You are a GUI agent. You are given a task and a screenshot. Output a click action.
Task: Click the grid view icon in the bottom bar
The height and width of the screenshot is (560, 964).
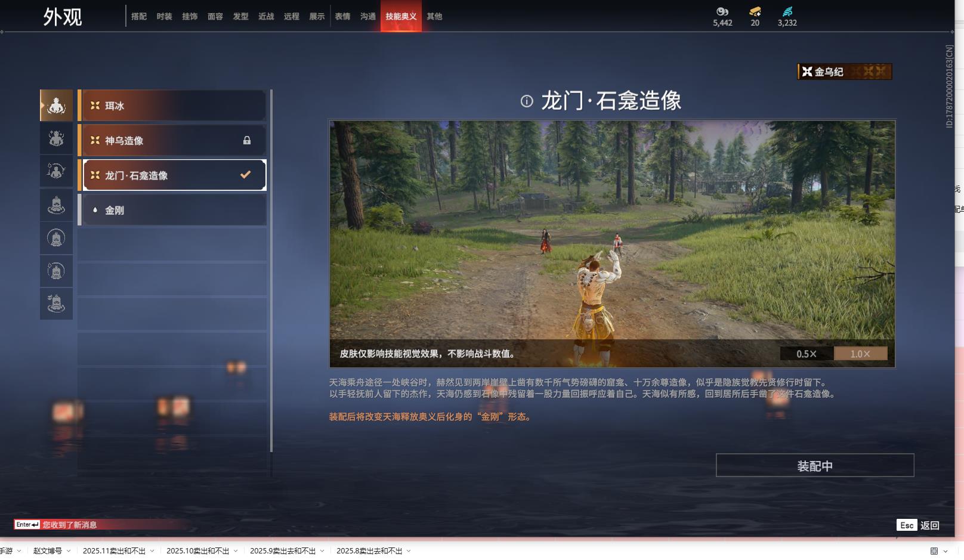(x=934, y=551)
